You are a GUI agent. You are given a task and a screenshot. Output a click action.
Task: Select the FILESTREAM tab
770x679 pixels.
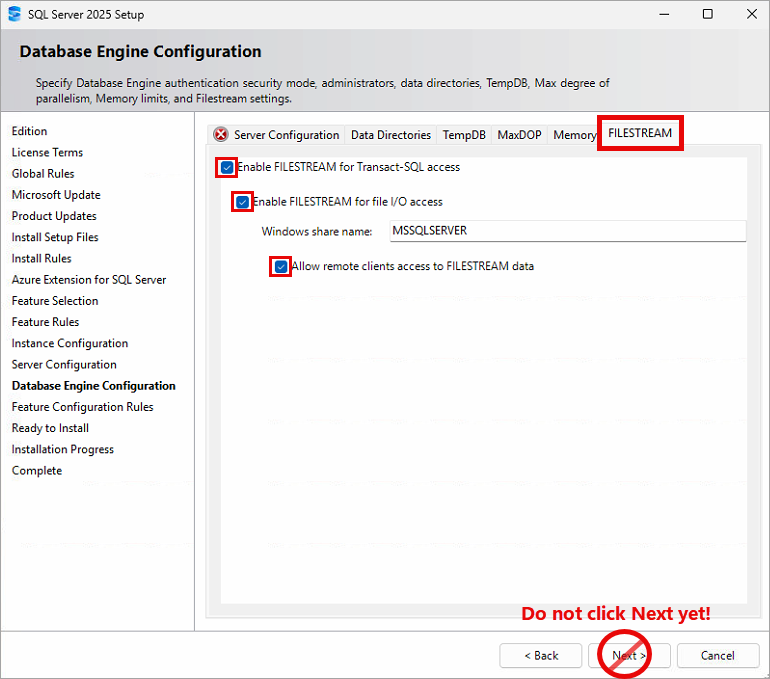(x=640, y=133)
